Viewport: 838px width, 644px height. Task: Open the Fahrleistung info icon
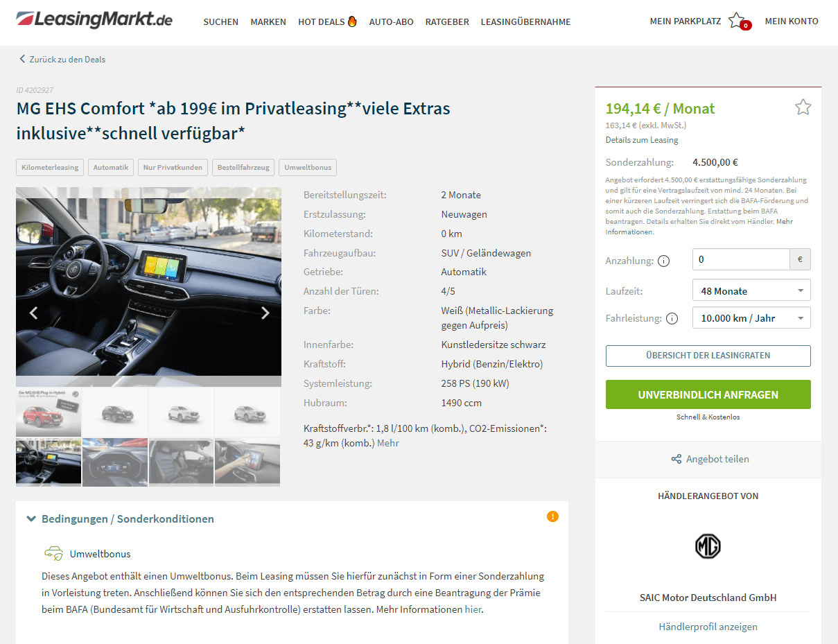[672, 319]
